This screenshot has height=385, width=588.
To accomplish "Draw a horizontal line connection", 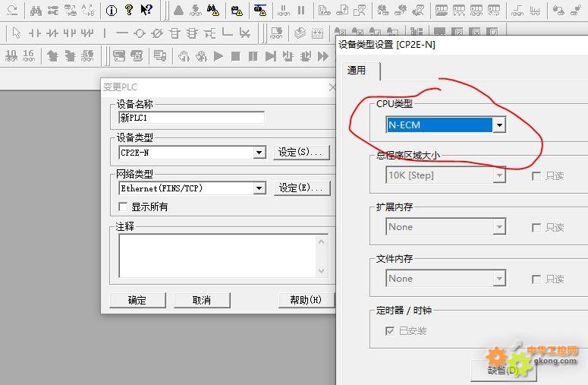I will [122, 33].
